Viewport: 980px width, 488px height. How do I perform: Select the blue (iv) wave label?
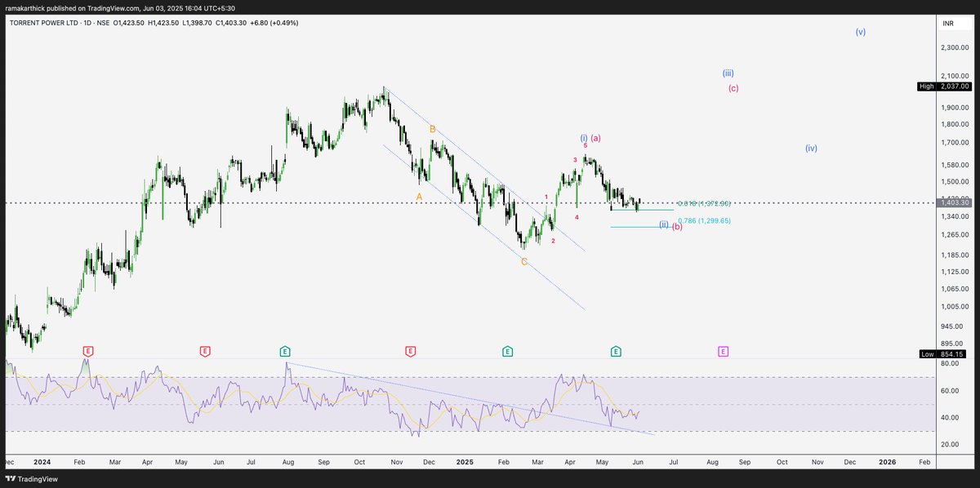click(811, 149)
